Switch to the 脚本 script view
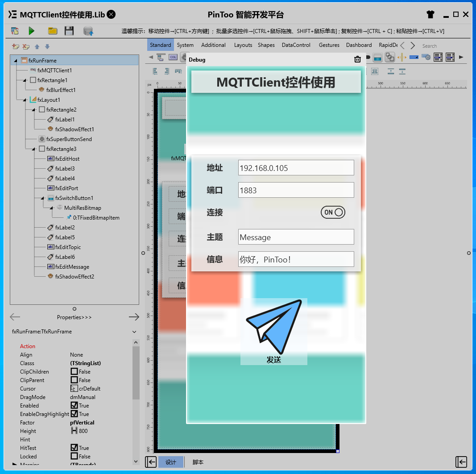This screenshot has width=476, height=474. coord(198,462)
